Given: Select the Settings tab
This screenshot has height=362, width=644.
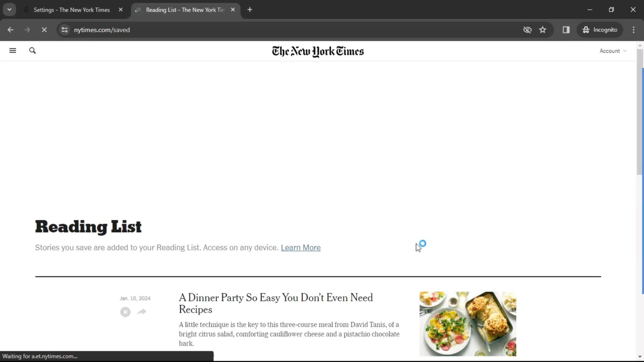Looking at the screenshot, I should [72, 10].
